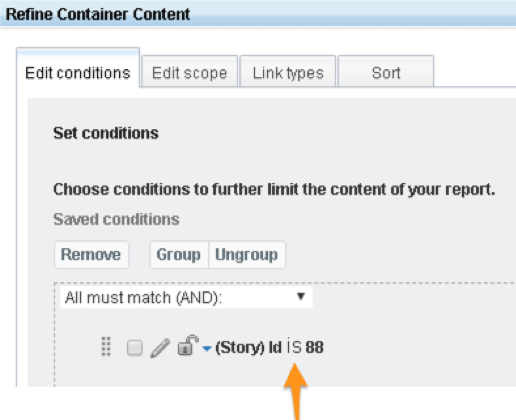Switch to the Link types tab
516x420 pixels.
(x=288, y=72)
